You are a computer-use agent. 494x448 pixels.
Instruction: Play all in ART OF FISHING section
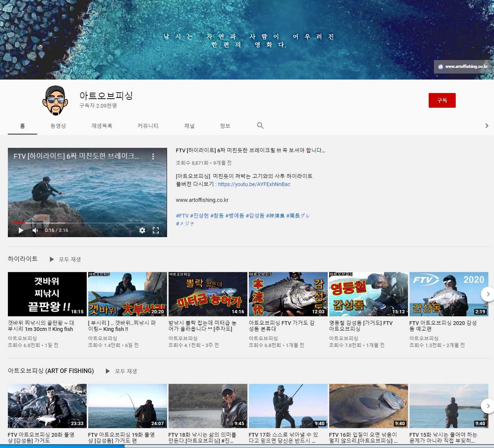121,371
